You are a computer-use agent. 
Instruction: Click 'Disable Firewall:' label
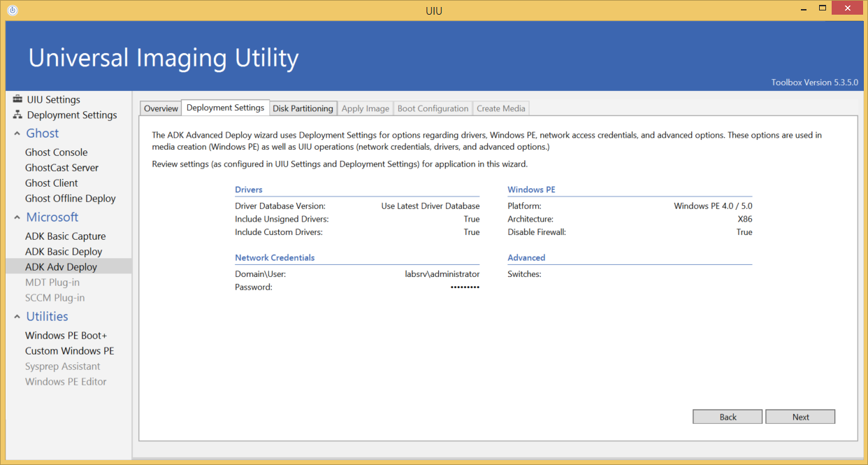537,232
